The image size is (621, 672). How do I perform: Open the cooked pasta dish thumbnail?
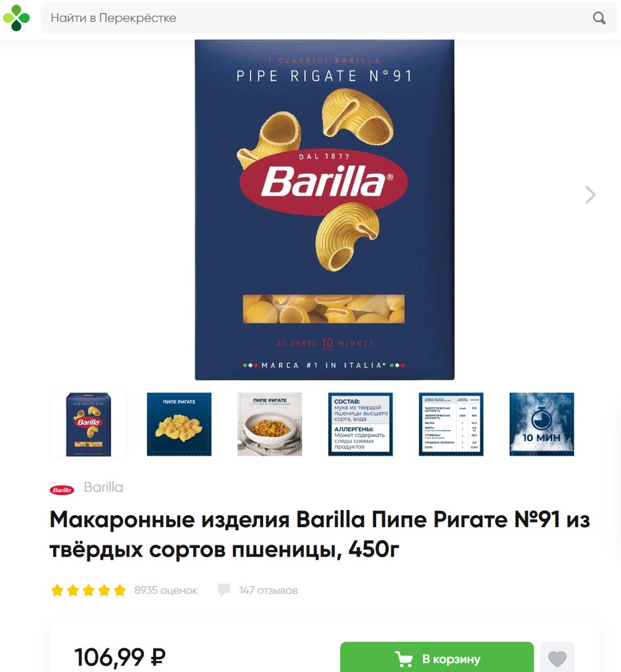click(270, 425)
